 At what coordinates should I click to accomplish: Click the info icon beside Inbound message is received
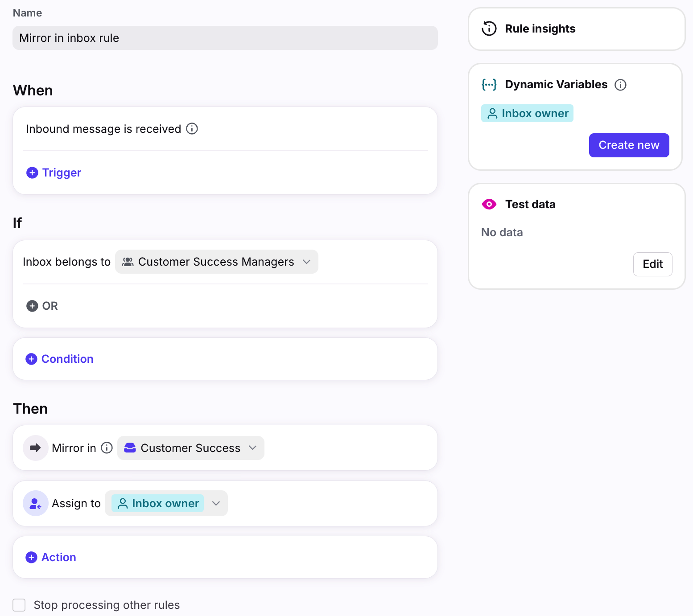(192, 129)
